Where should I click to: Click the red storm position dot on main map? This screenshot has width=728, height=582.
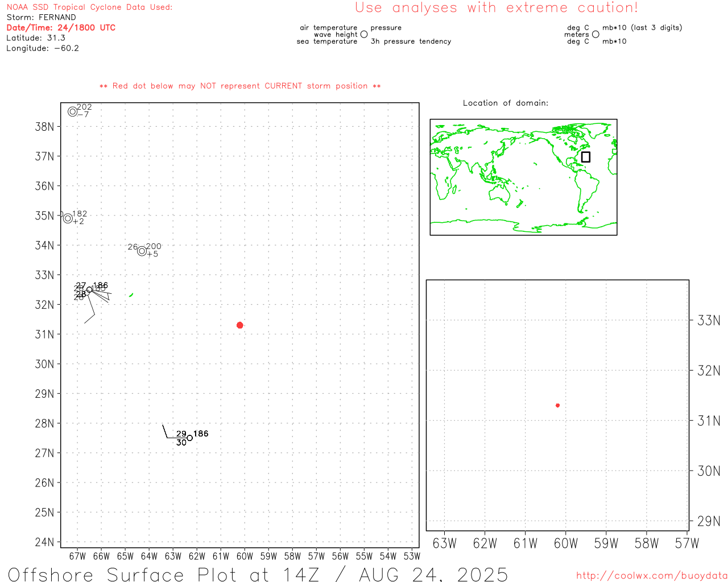pyautogui.click(x=239, y=325)
